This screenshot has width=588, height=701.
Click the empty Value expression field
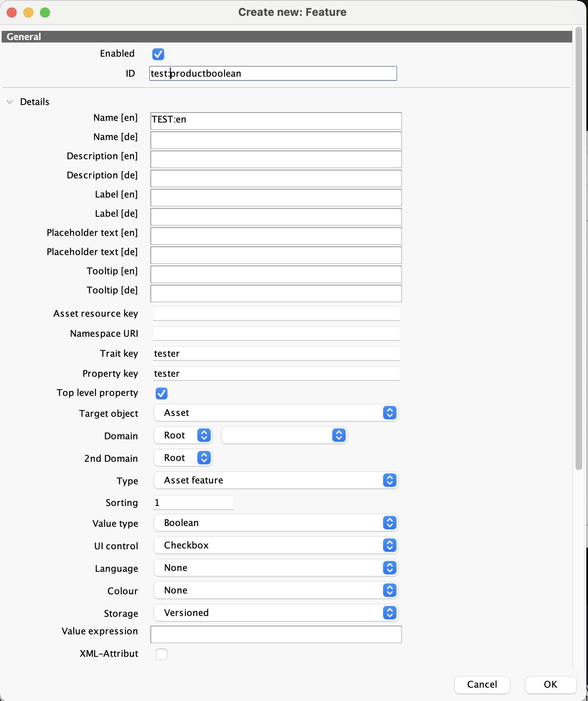pyautogui.click(x=276, y=634)
